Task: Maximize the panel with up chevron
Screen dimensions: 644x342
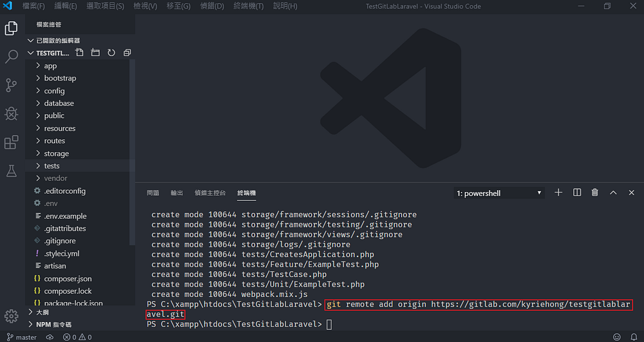Action: pyautogui.click(x=613, y=193)
